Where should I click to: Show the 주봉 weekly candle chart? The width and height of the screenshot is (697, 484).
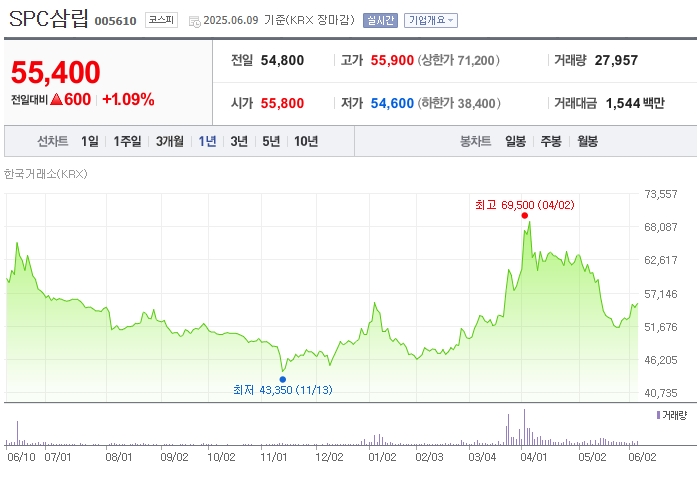551,141
